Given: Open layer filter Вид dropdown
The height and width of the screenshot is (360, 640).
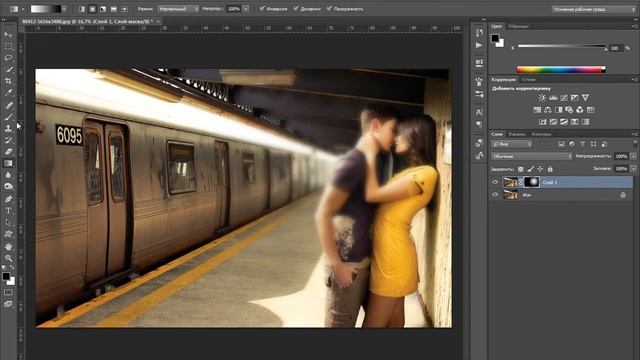Looking at the screenshot, I should coord(511,144).
